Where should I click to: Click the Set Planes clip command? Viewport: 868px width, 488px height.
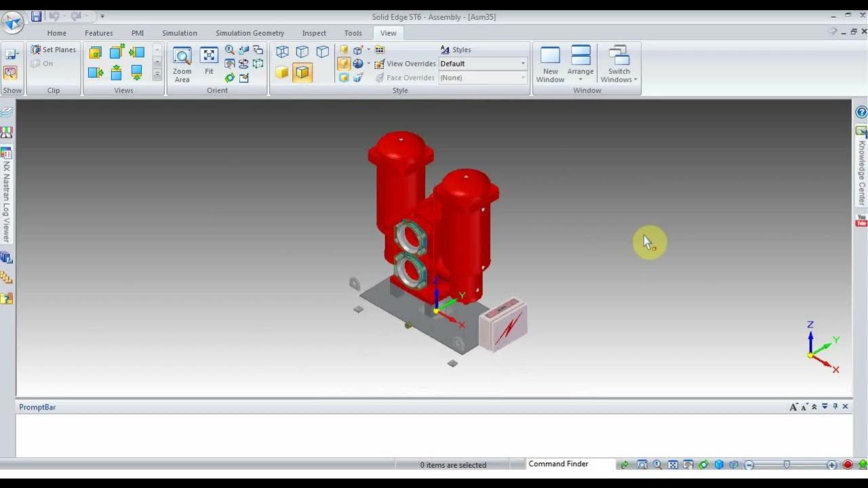[x=54, y=49]
